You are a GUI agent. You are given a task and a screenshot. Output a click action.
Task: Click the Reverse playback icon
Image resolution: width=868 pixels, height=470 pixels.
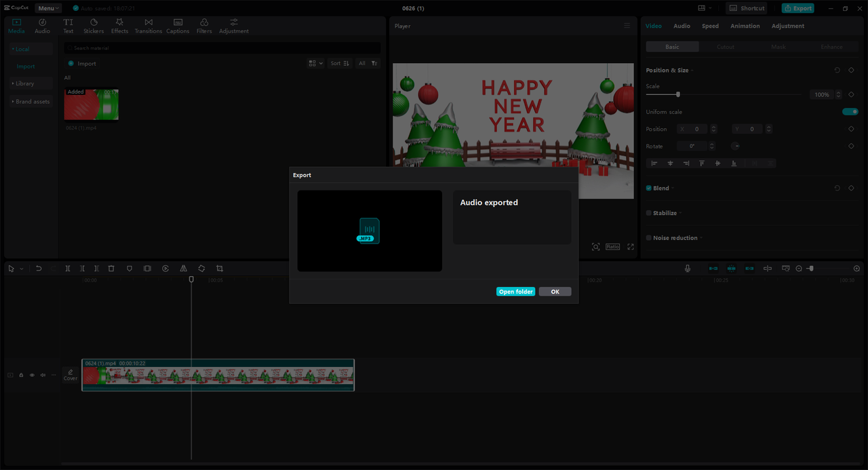(x=165, y=269)
